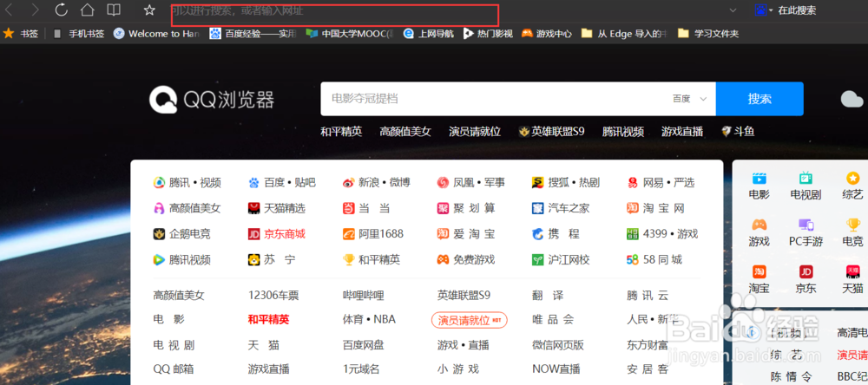Select 斗鱼 hot search tab

(738, 132)
